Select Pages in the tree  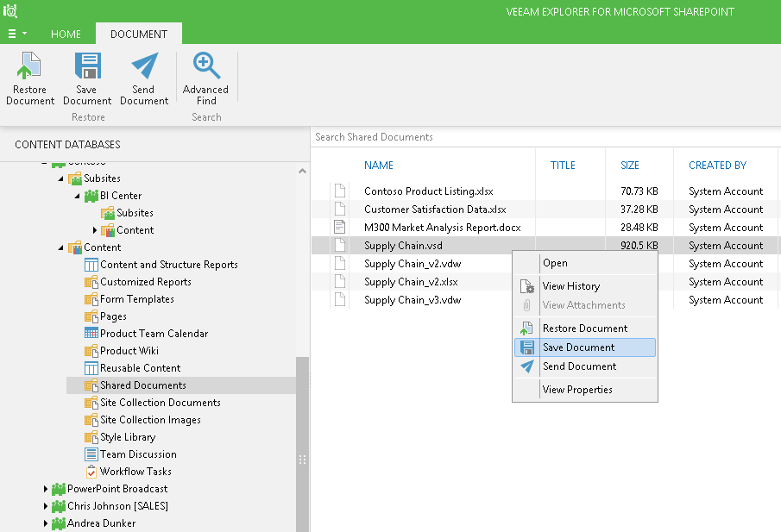[x=113, y=316]
